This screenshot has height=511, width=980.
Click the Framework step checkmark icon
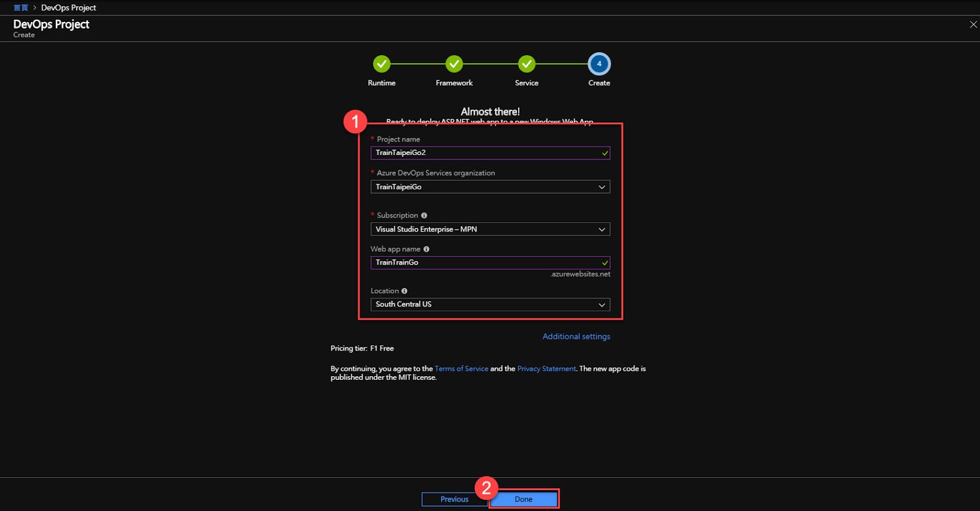454,64
